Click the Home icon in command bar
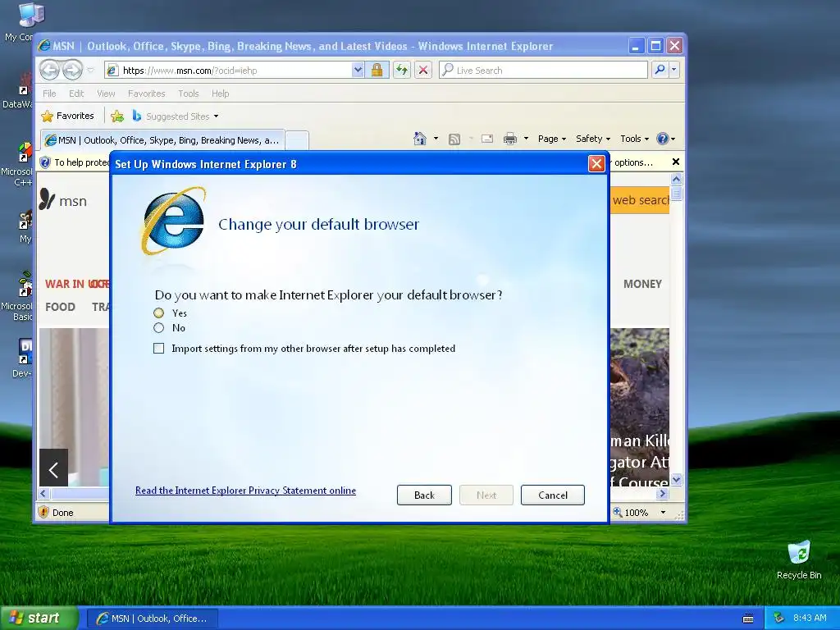This screenshot has width=840, height=630. point(420,139)
